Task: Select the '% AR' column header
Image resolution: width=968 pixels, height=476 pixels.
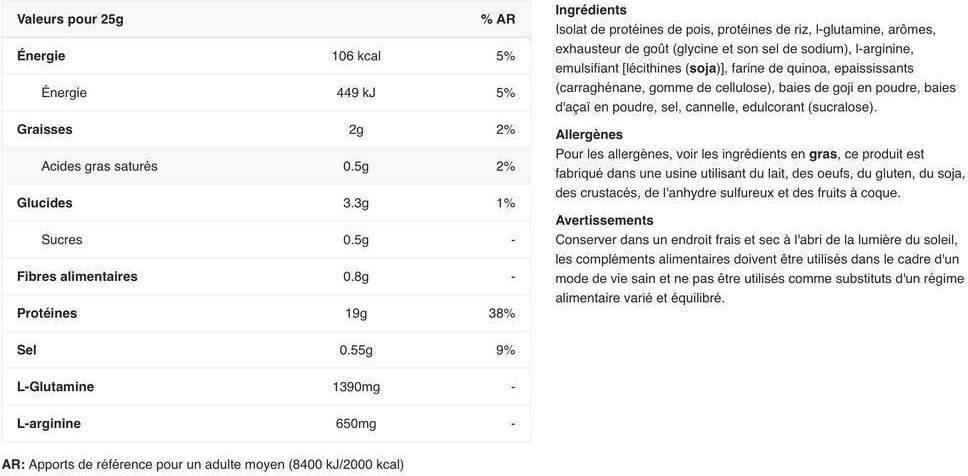Action: [x=498, y=19]
